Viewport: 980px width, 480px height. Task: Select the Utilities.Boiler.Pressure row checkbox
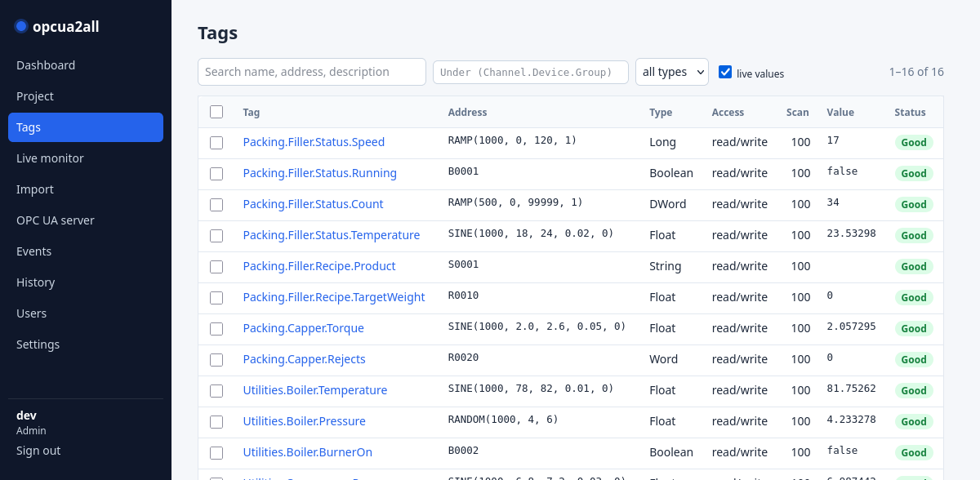(216, 422)
